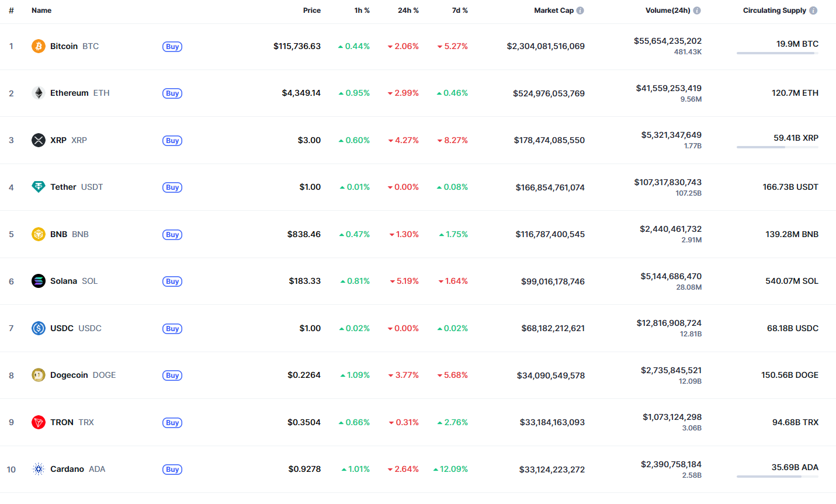Buy Ethereum using its Buy button
Viewport: 836px width, 504px height.
172,93
